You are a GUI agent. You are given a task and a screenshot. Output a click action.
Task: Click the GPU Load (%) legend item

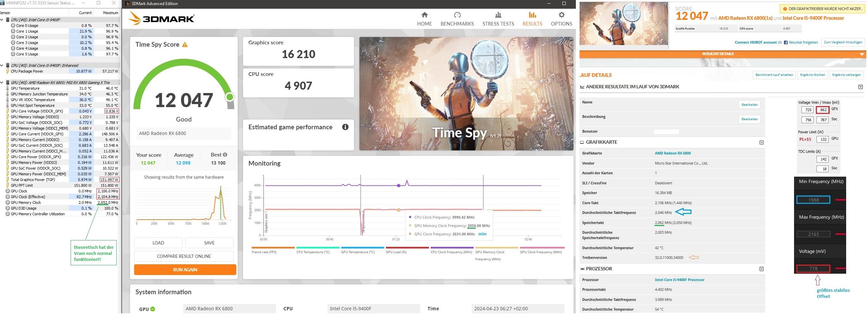tap(407, 250)
